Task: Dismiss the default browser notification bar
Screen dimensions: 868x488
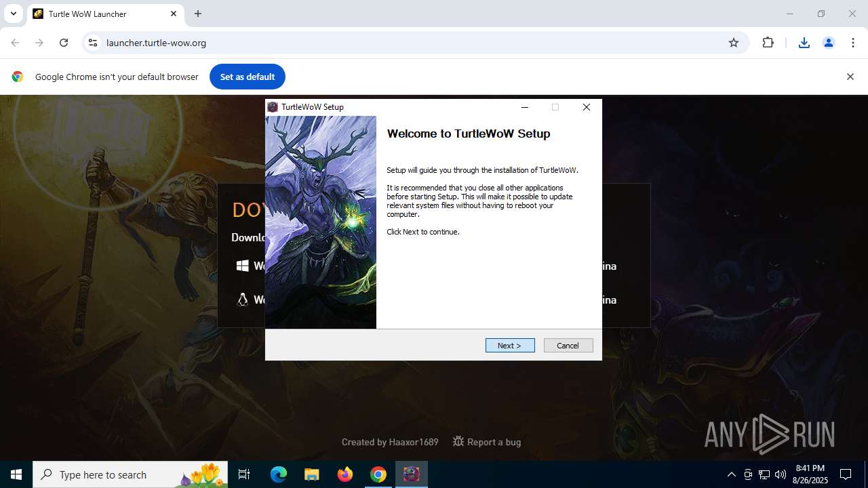Action: (x=850, y=77)
